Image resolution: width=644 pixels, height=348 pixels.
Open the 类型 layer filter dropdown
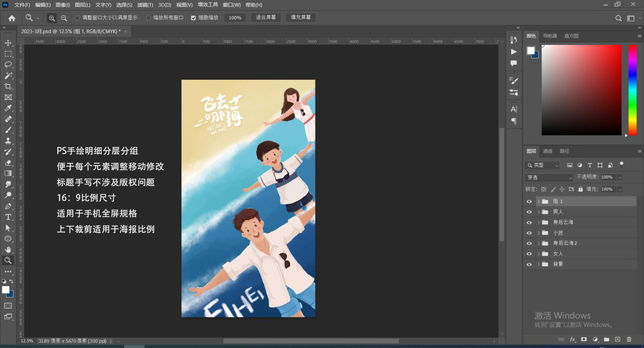tap(542, 165)
